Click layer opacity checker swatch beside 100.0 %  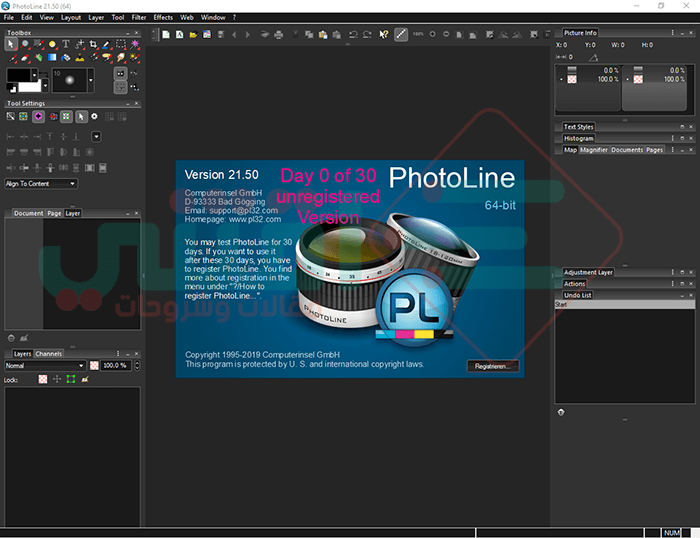[x=94, y=366]
